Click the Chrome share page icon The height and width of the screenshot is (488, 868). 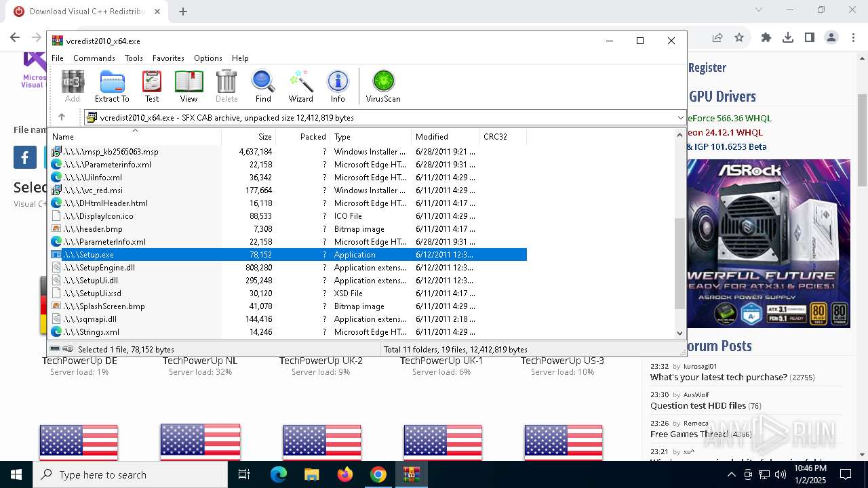pyautogui.click(x=717, y=37)
